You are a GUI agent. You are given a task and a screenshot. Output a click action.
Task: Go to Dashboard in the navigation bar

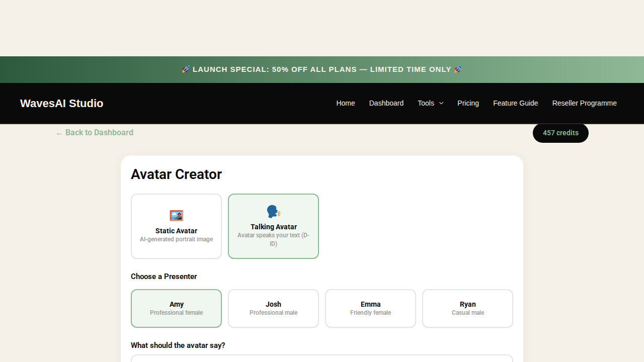(x=386, y=103)
